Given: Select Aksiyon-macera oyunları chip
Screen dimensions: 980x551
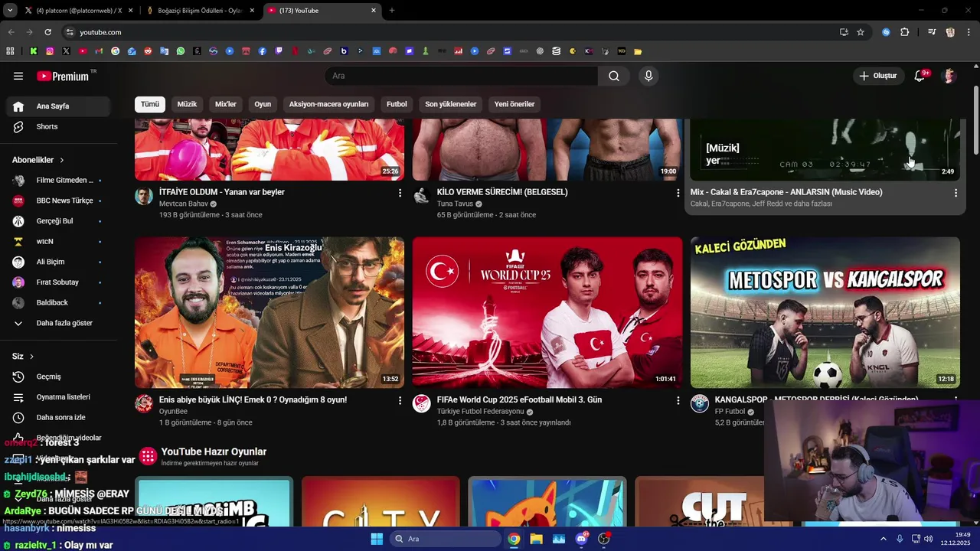Looking at the screenshot, I should point(328,104).
